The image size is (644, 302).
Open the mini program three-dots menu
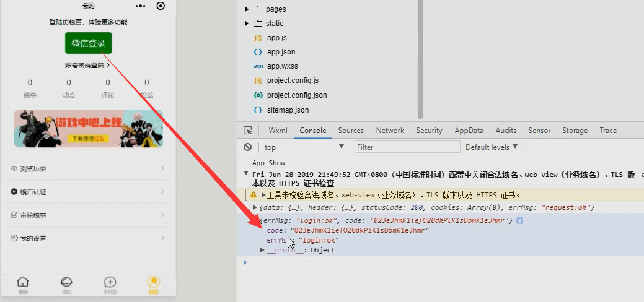141,6
